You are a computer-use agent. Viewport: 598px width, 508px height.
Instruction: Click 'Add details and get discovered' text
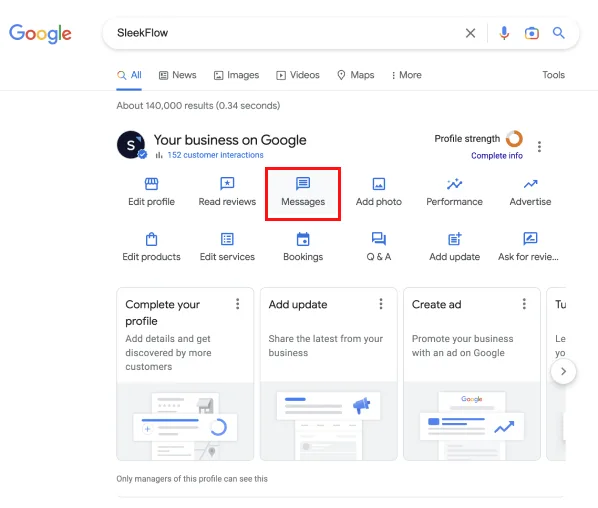[168, 353]
